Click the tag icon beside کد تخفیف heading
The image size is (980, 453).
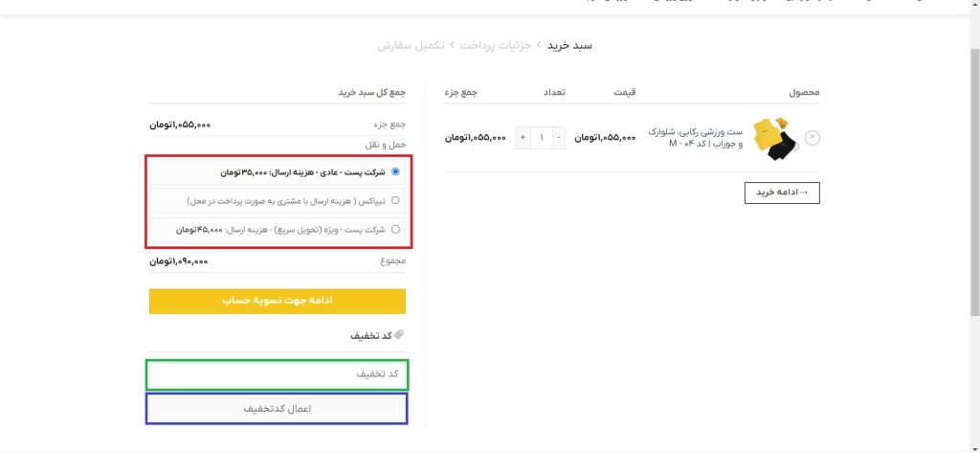pos(399,335)
